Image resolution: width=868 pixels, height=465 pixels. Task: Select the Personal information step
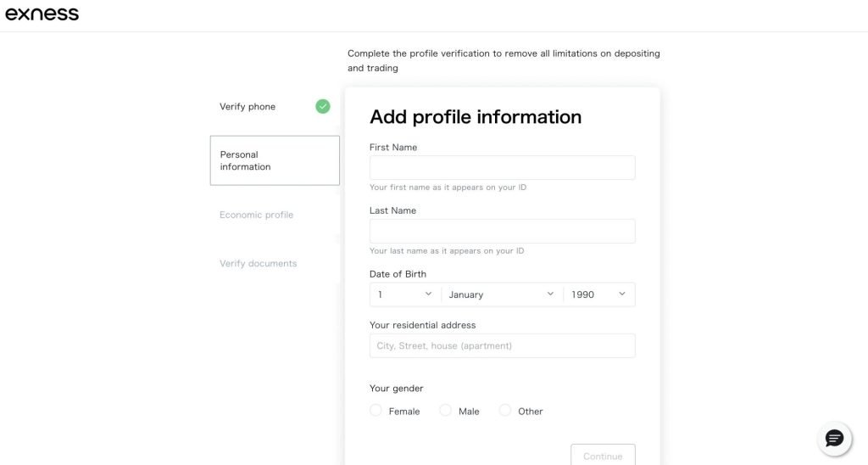coord(275,160)
